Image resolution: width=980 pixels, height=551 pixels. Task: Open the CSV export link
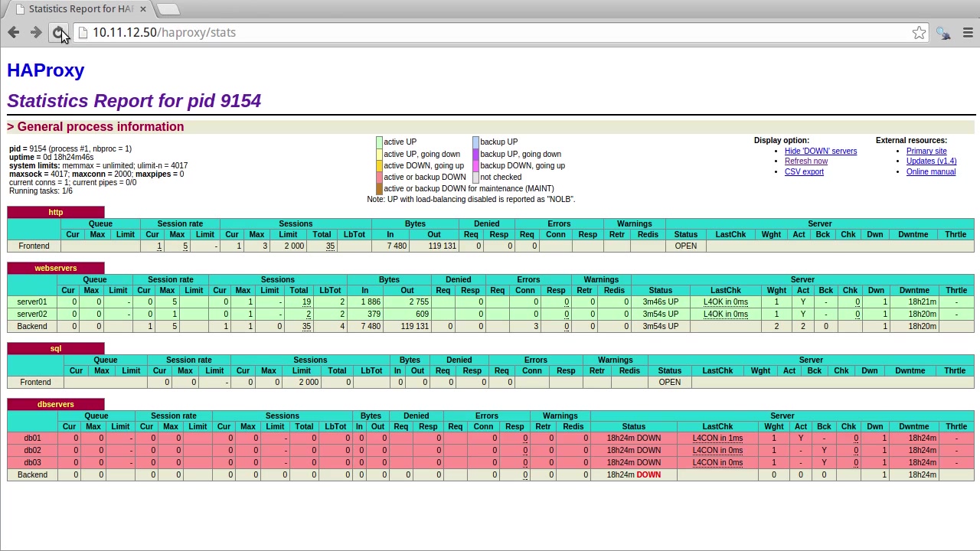click(804, 171)
